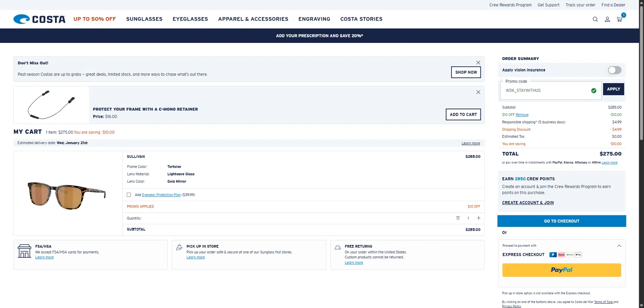Screen dimensions: 644x308
Task: Click Crew Rewards Program link
Action: (x=510, y=5)
